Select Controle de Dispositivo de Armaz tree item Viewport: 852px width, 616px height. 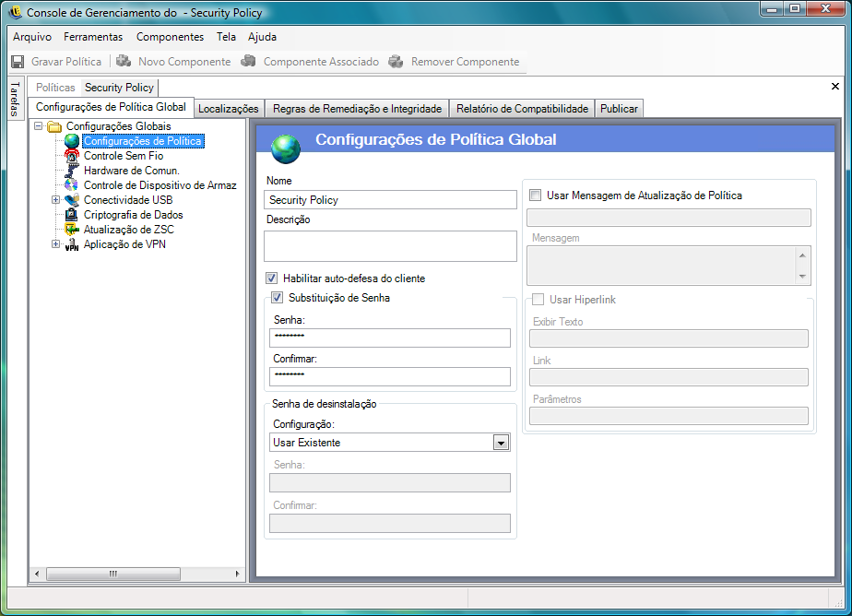point(160,185)
